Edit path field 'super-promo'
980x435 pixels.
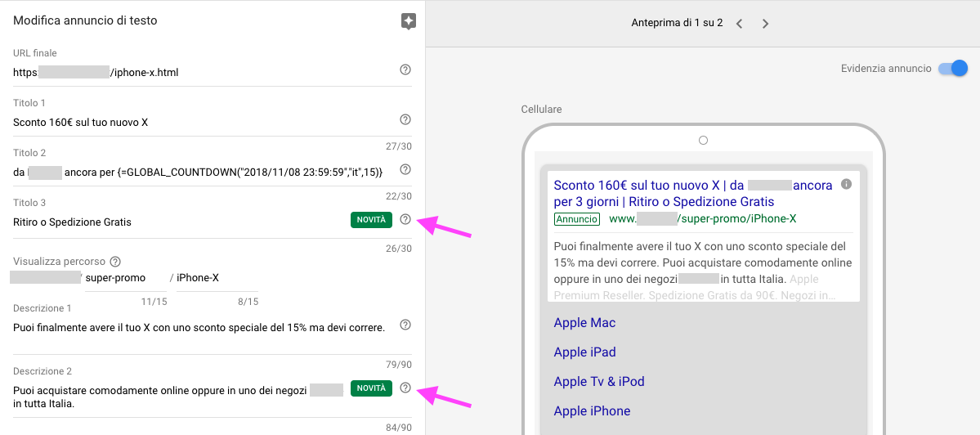click(125, 278)
